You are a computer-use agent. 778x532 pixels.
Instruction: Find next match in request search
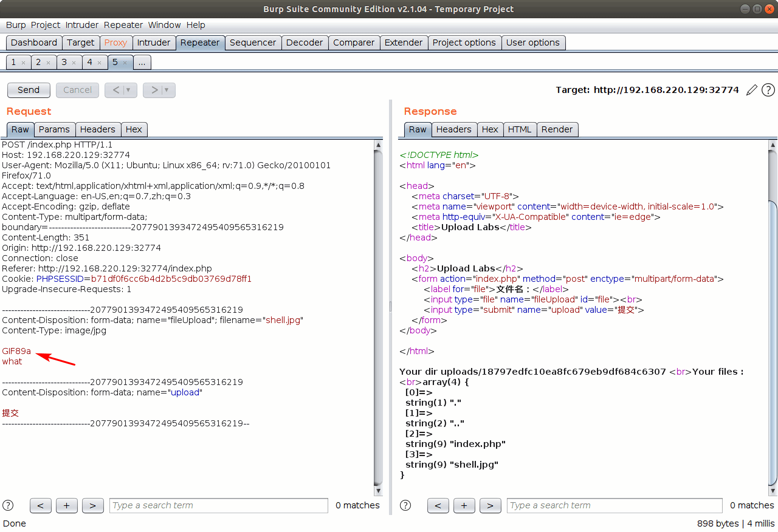[x=93, y=505]
